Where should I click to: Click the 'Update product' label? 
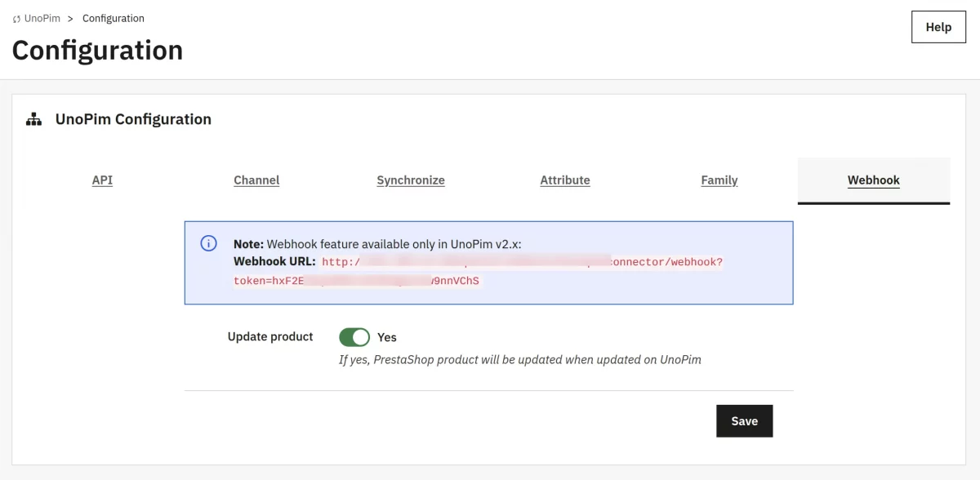[270, 336]
